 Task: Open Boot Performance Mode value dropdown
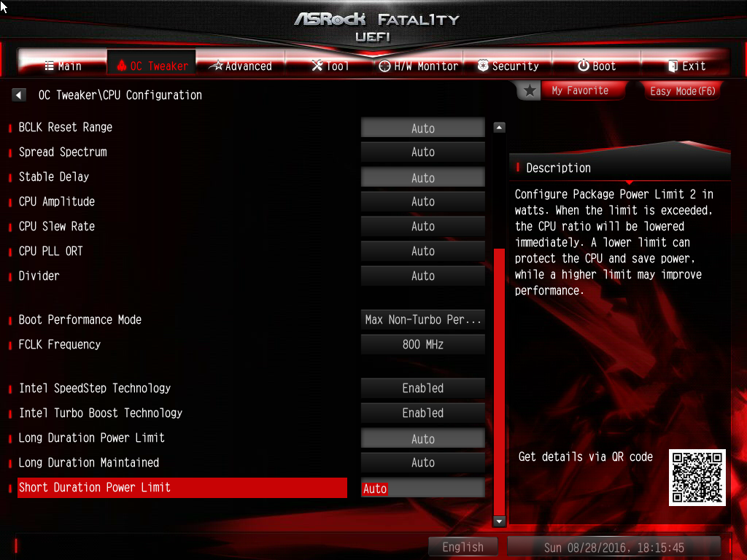click(x=422, y=320)
